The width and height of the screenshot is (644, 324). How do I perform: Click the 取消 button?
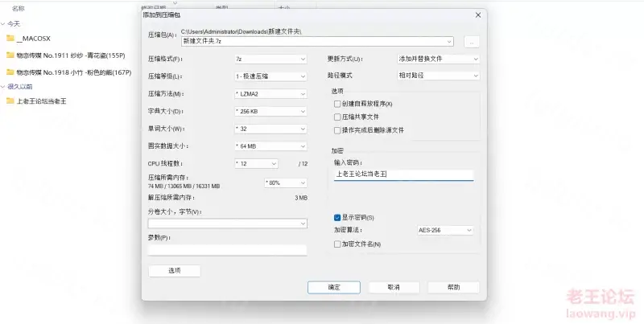pos(394,288)
